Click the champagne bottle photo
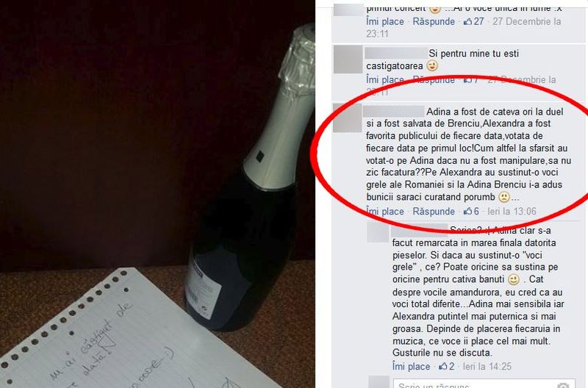Viewport: 588px width, 388px height. click(157, 194)
